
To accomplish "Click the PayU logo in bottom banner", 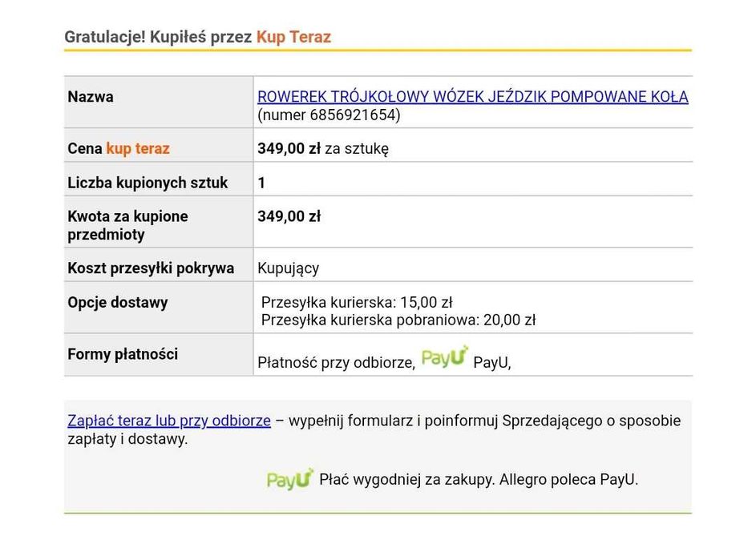I will tap(289, 479).
